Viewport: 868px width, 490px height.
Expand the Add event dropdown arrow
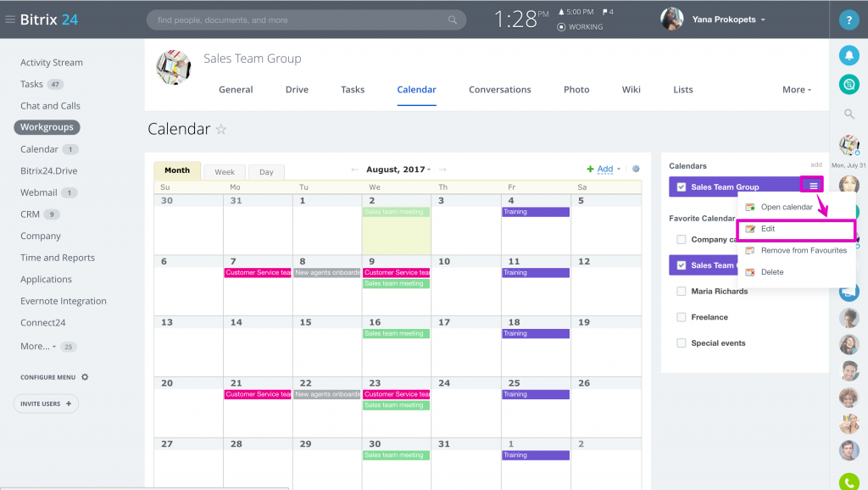[x=619, y=169]
